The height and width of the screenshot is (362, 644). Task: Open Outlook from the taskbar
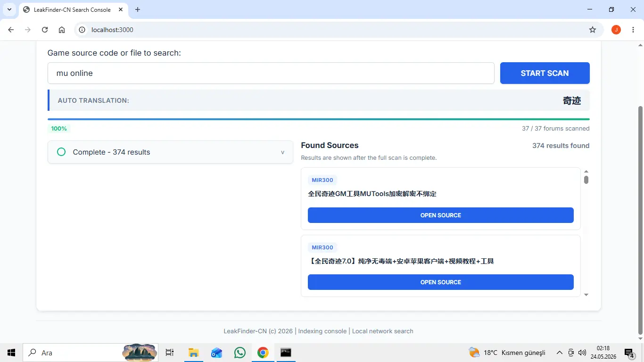point(216,353)
